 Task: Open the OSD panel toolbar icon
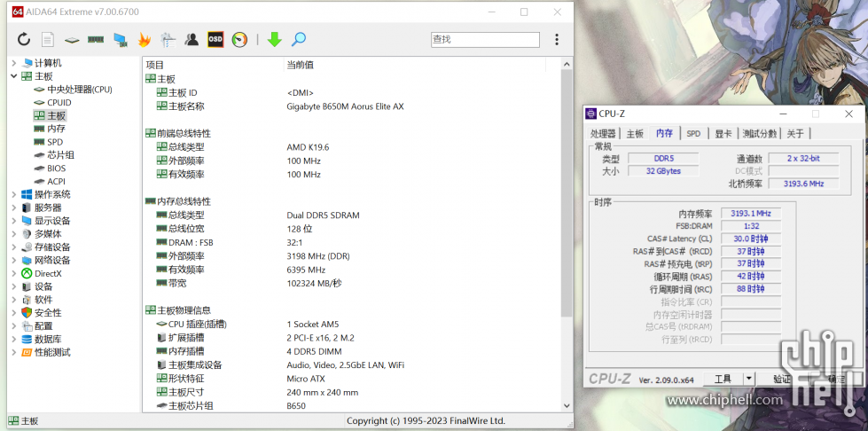pos(215,39)
